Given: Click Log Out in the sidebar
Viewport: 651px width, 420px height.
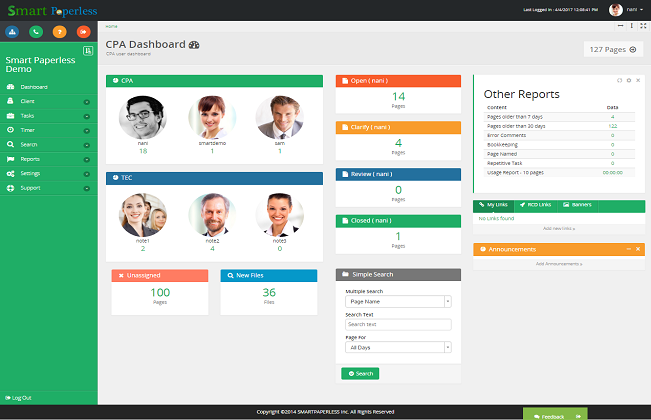Looking at the screenshot, I should coord(18,398).
